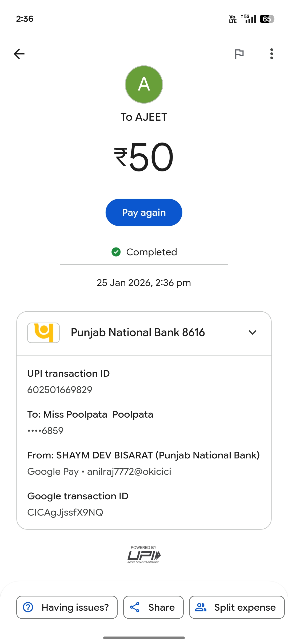Tap the split expense people icon

(201, 607)
